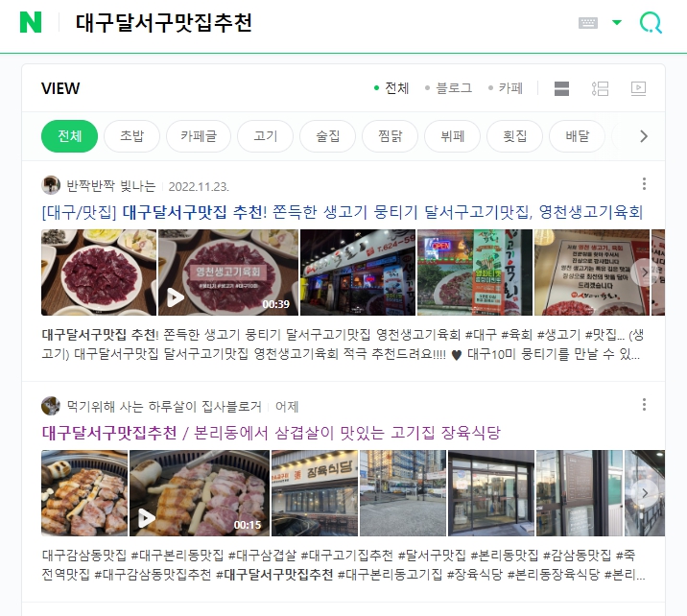
Task: Select the 카페 radio filter
Action: pyautogui.click(x=506, y=88)
